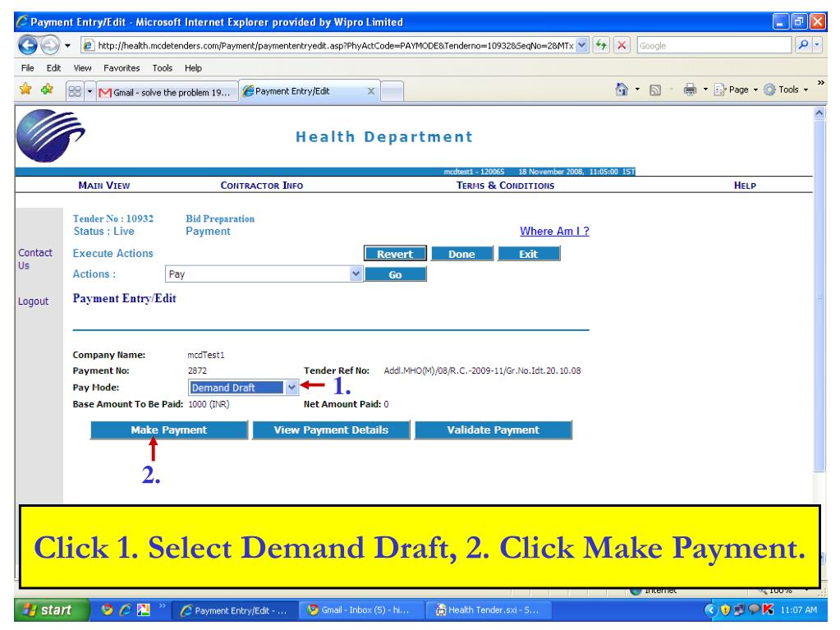Click the address bar URL field
Viewport: 840px width, 630px height.
click(x=329, y=46)
